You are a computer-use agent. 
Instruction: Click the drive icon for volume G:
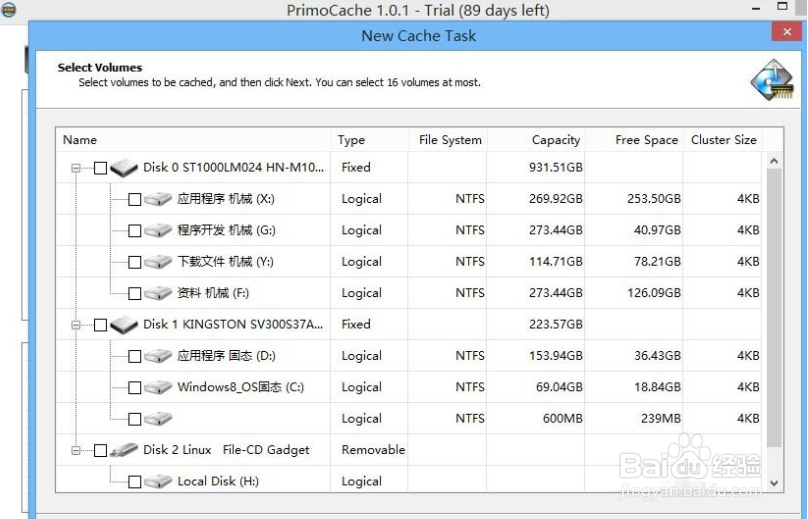(158, 230)
